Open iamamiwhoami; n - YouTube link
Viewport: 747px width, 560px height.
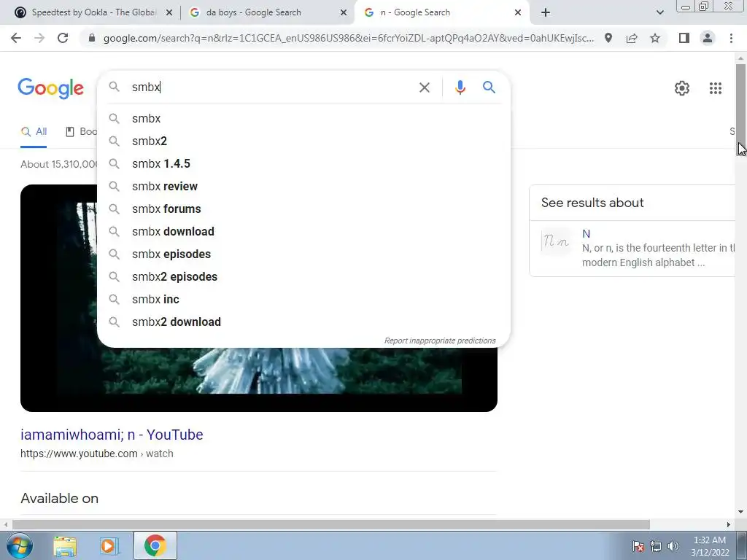point(112,435)
